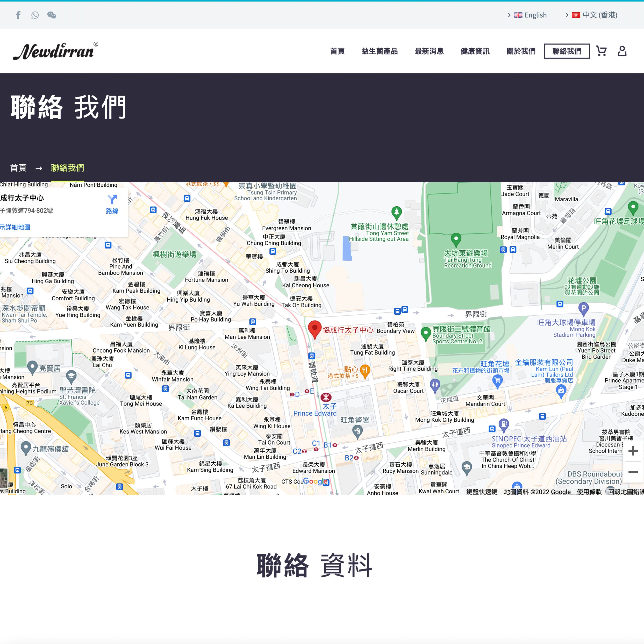Click the 聯絡我們 breadcrumb link

[67, 168]
